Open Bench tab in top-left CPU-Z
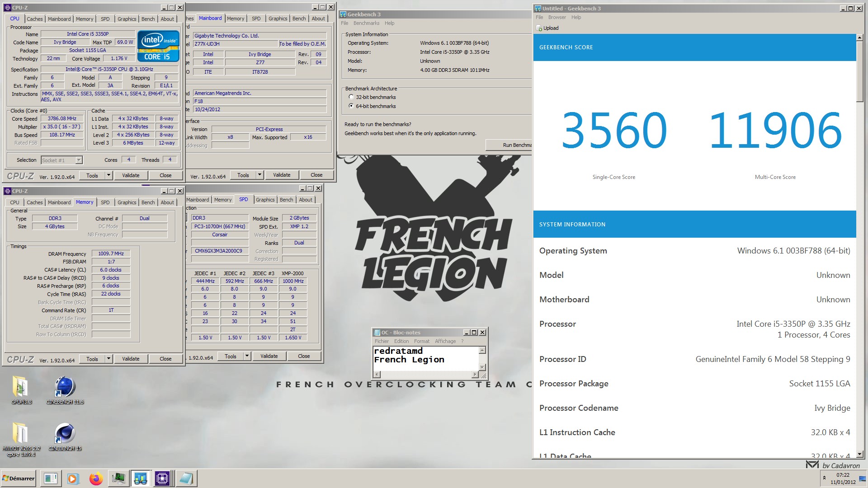This screenshot has width=868, height=488. pos(148,19)
